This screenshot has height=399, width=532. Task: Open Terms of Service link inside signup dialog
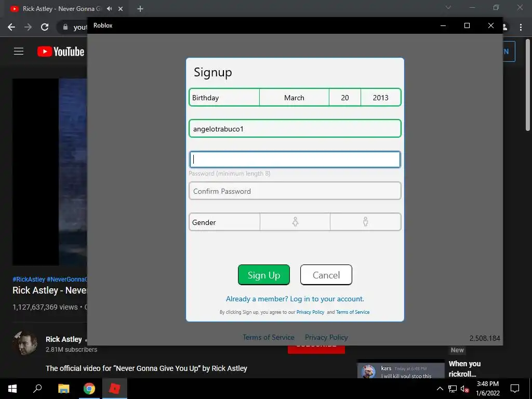[353, 312]
